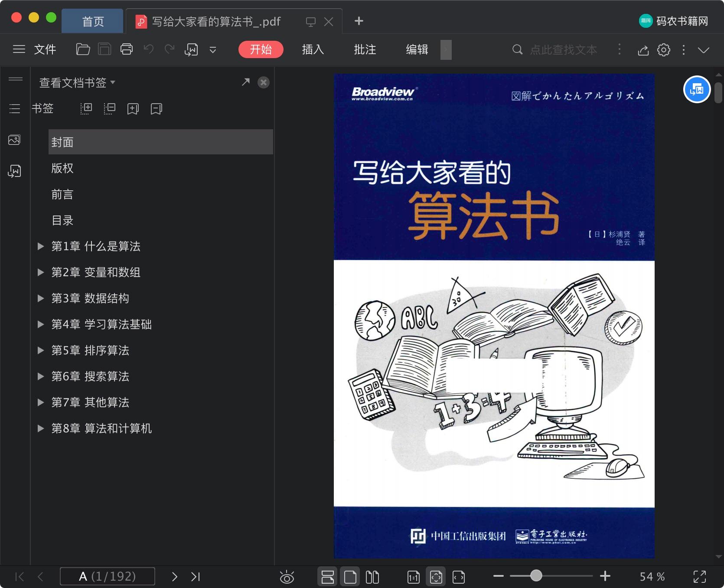Expand 第6章 搜索算法

tap(41, 376)
